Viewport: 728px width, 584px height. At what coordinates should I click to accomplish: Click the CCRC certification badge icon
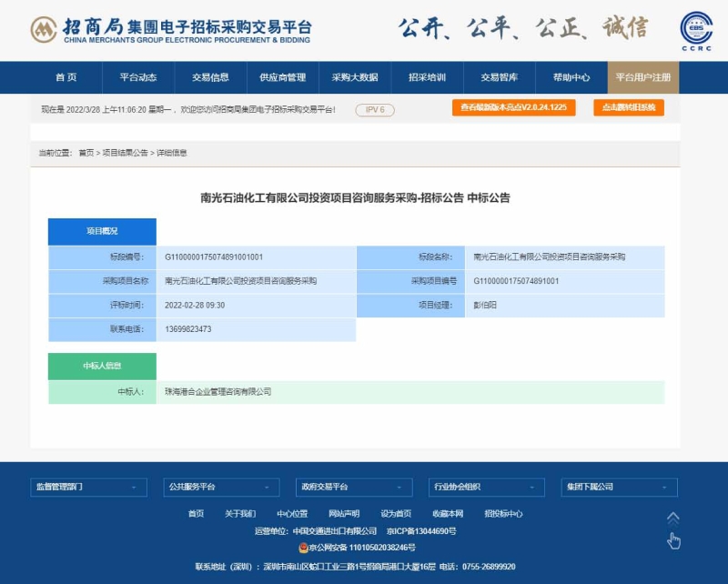pos(696,31)
